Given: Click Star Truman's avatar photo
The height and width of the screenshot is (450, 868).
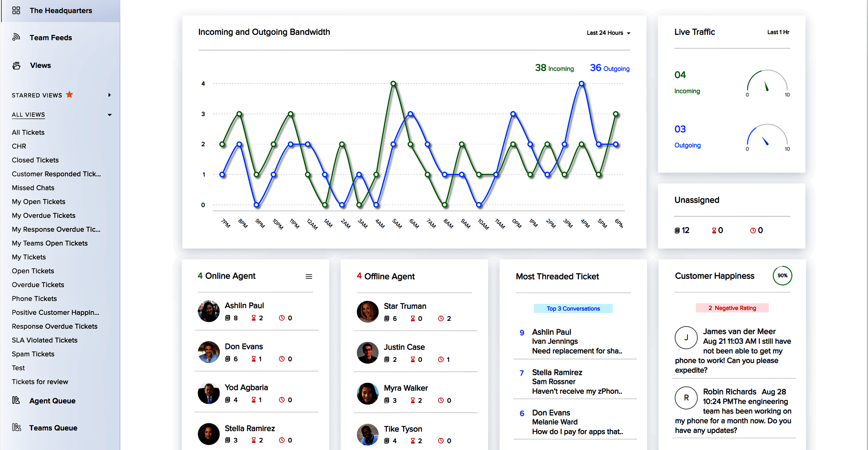Looking at the screenshot, I should [x=368, y=312].
